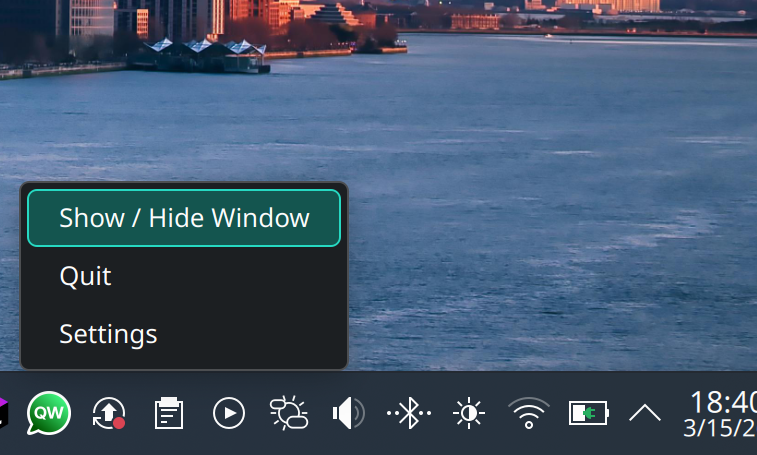Image resolution: width=757 pixels, height=455 pixels.
Task: Click the media player play icon
Action: coord(229,413)
